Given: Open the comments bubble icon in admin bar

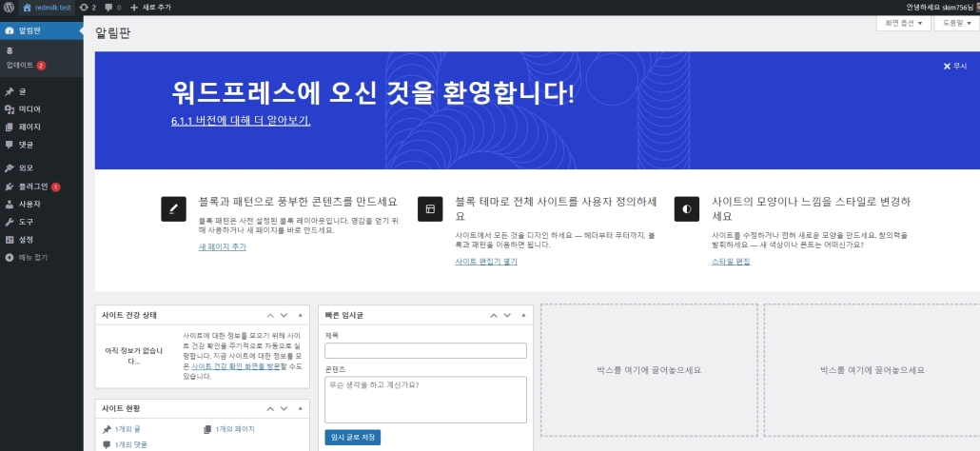Looking at the screenshot, I should [108, 8].
